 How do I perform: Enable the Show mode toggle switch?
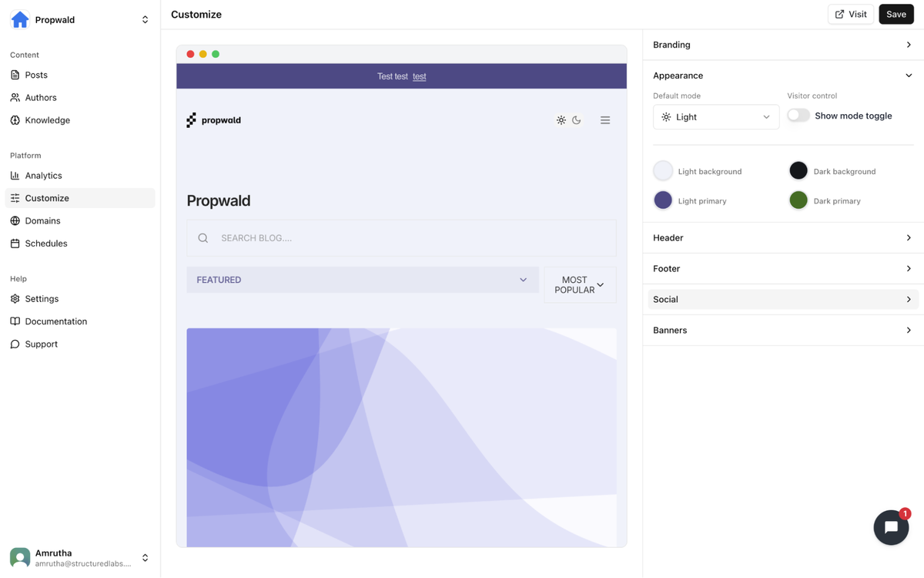(798, 116)
